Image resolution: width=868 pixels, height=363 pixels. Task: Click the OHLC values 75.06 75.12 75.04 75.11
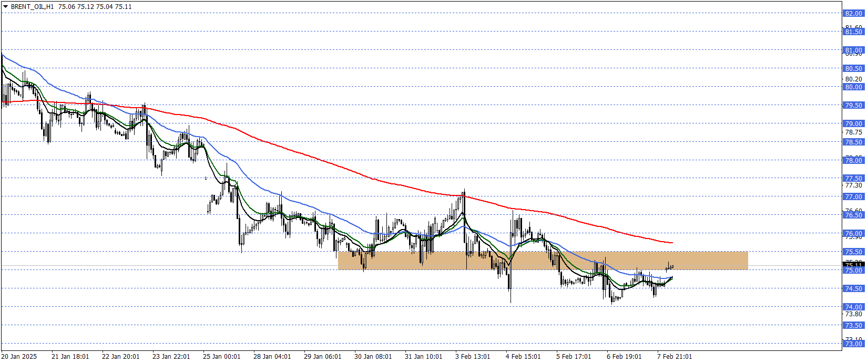click(95, 7)
